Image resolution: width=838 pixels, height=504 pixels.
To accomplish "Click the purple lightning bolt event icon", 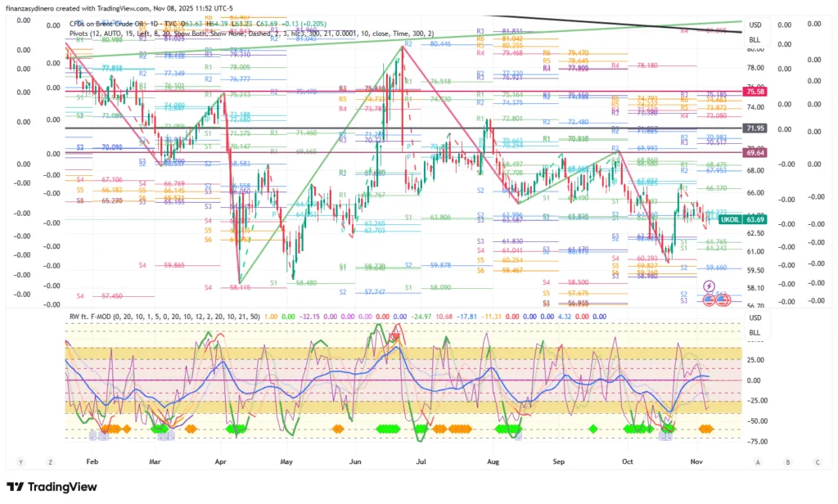I will tap(709, 284).
